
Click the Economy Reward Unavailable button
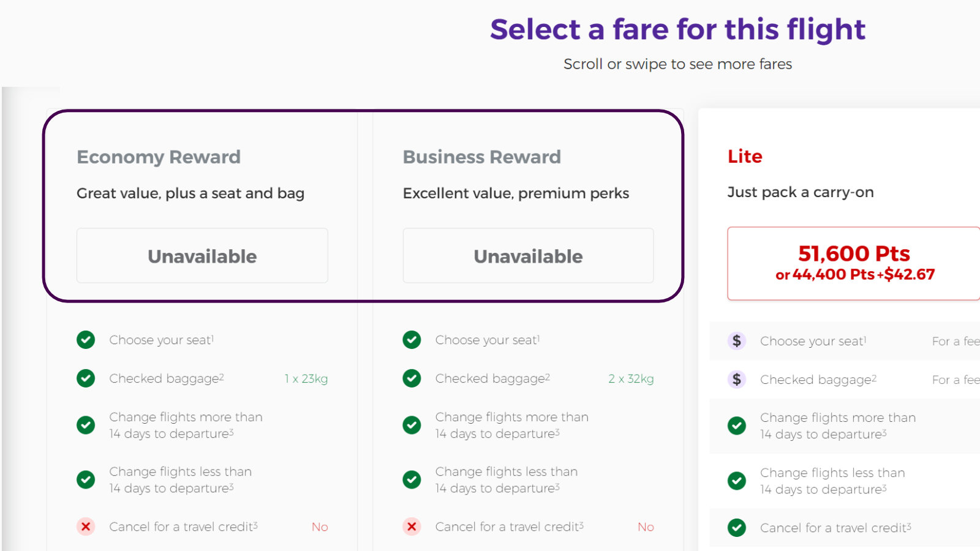202,256
